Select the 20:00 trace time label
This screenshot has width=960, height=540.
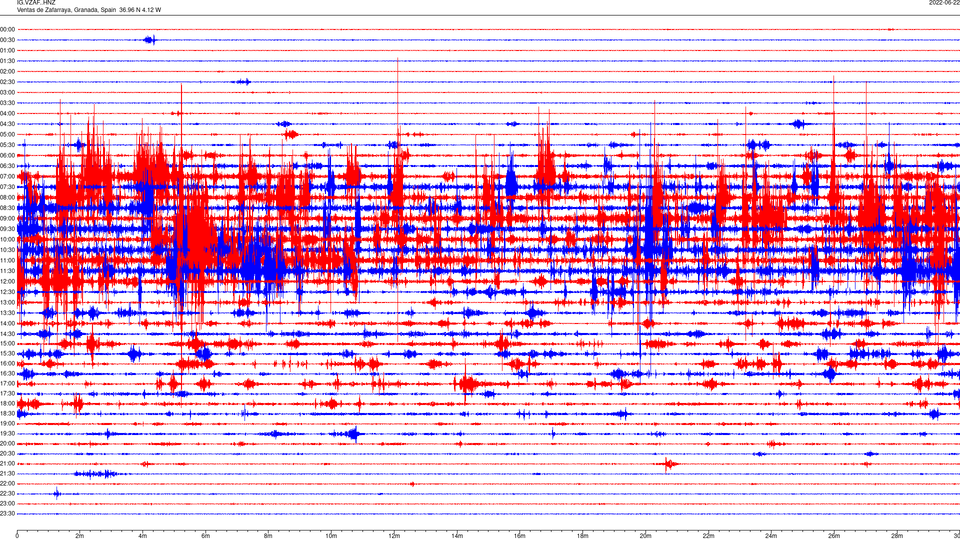pyautogui.click(x=7, y=444)
